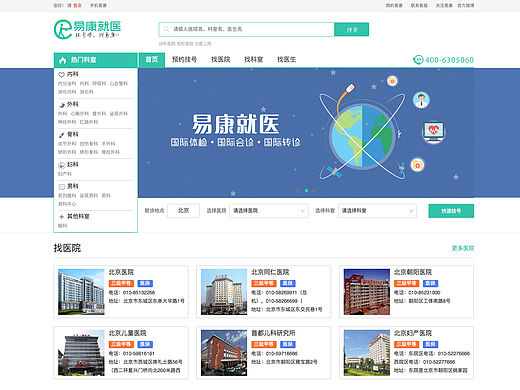Select 妇产科 under 妇科
520x390 pixels.
coord(65,174)
